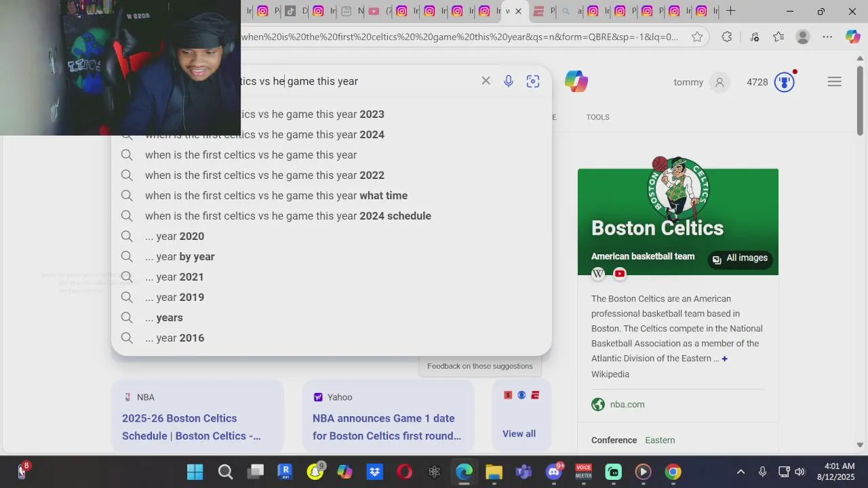Select suggestion ending in 2022

coord(331,175)
